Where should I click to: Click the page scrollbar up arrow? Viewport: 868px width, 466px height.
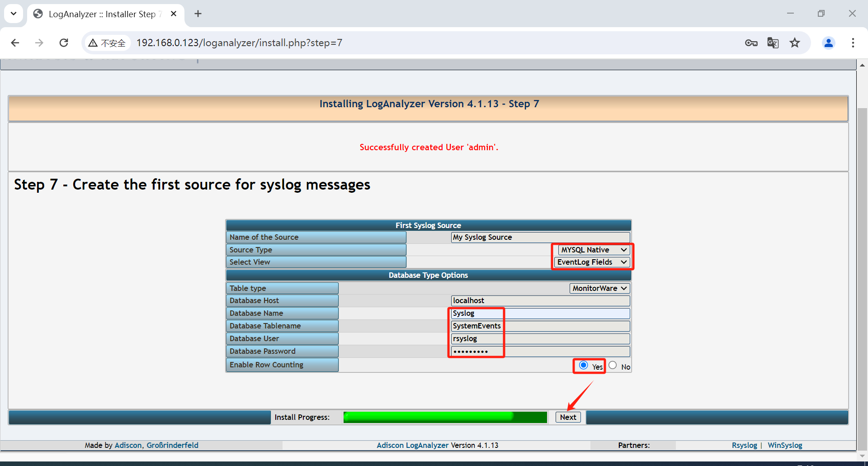tap(862, 65)
